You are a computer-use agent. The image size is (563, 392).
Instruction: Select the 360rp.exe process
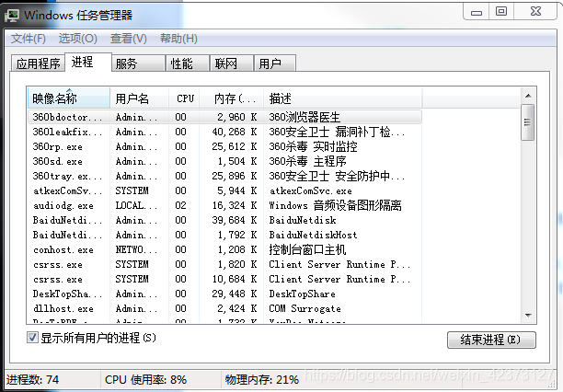coord(224,146)
